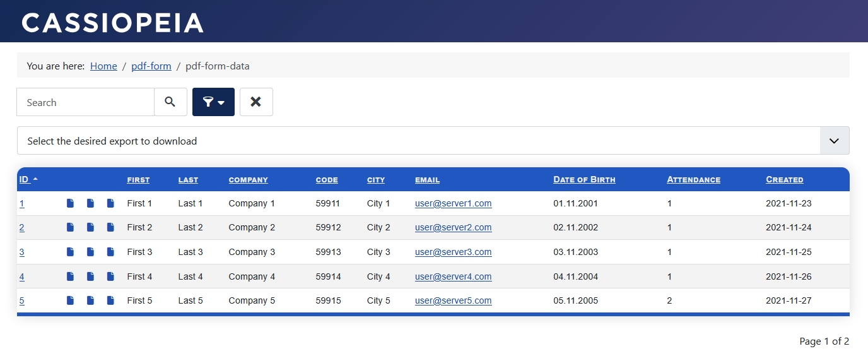Open first document icon in row 4

pos(71,276)
